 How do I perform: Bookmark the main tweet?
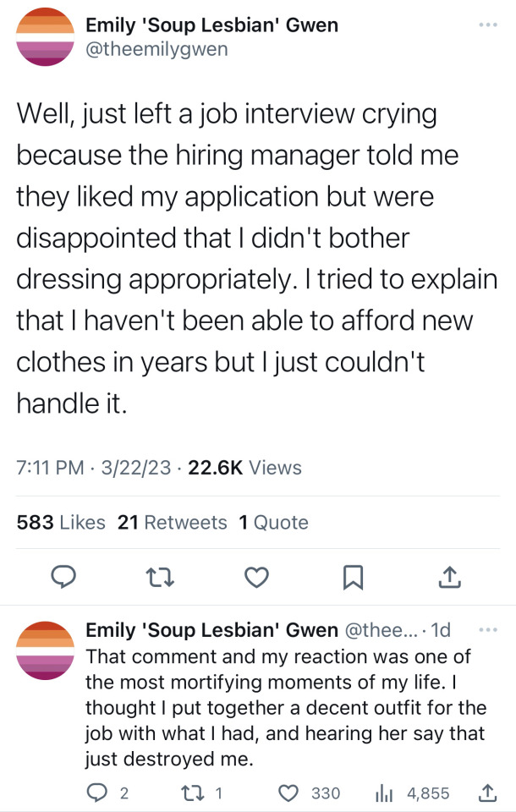[x=353, y=577]
